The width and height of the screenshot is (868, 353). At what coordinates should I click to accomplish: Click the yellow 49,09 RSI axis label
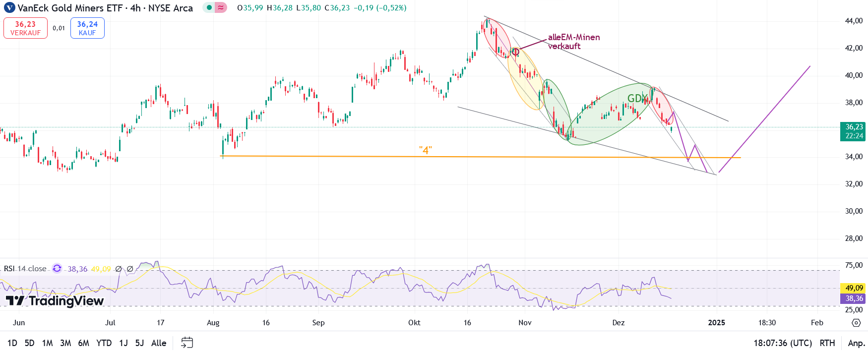coord(854,288)
